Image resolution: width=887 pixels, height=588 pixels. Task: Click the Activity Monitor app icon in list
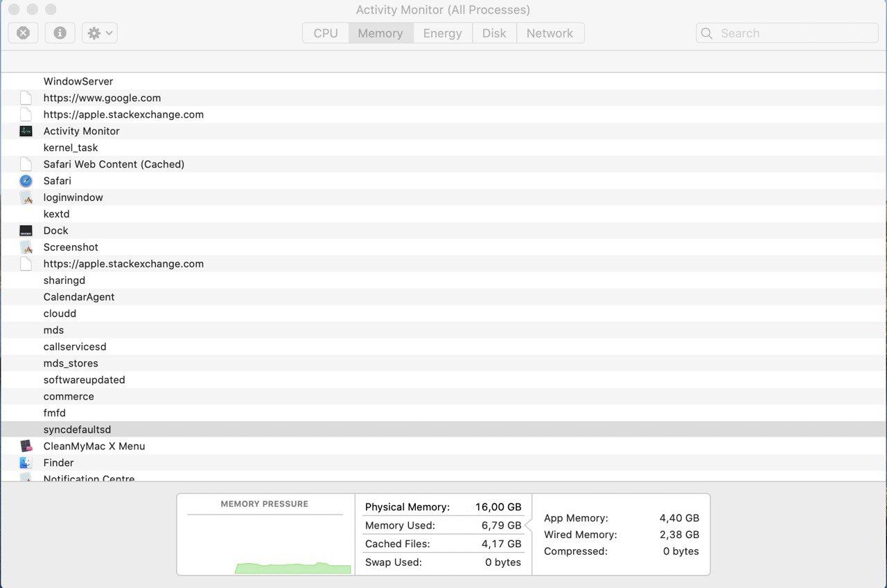(26, 131)
